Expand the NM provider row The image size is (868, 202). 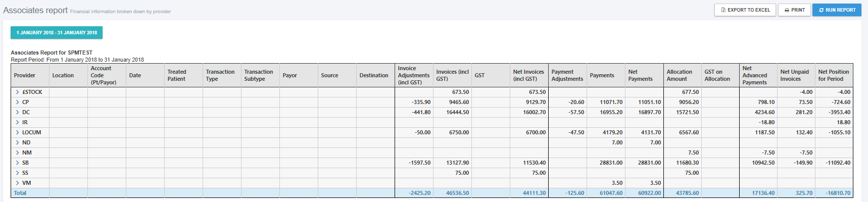tap(17, 153)
